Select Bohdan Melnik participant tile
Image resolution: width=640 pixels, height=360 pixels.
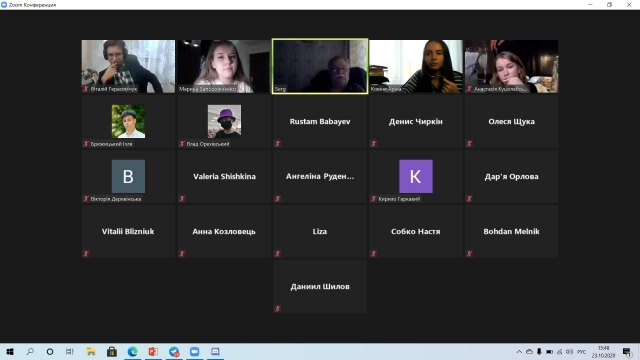coord(511,231)
